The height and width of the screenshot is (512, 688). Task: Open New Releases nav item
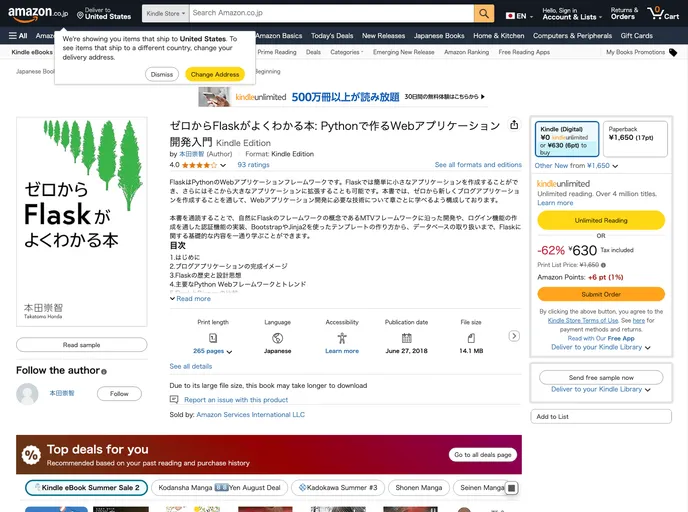[x=383, y=36]
